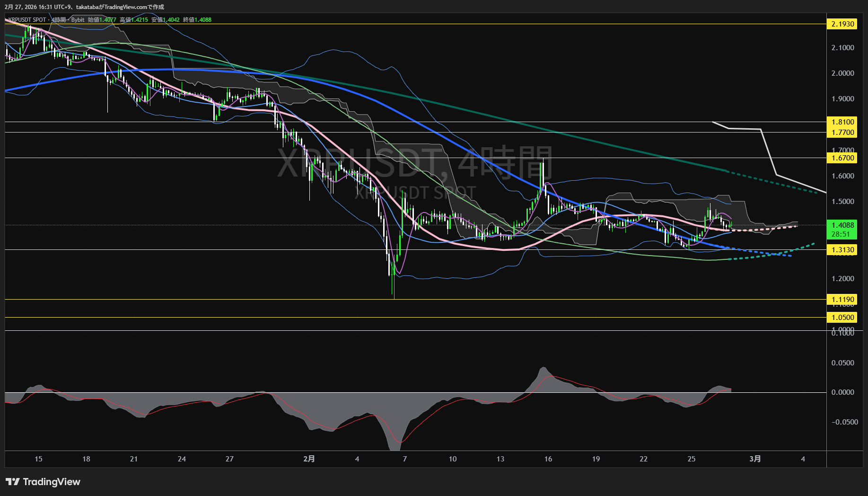Click the 1.7700 price level label
This screenshot has width=868, height=496.
click(842, 133)
